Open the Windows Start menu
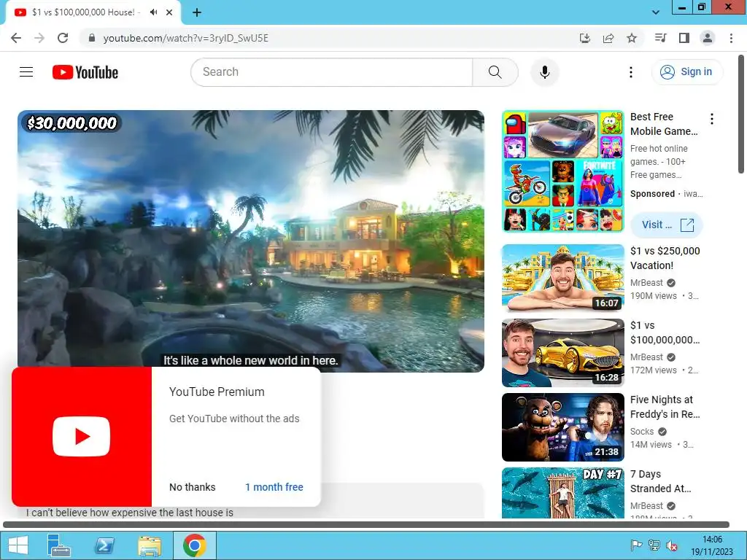The image size is (747, 560). 18,545
